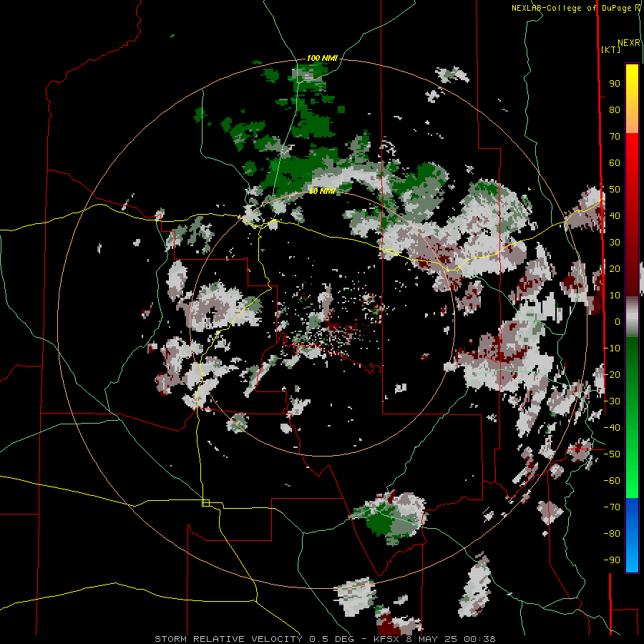Click the 100 NMI range ring label

(322, 58)
